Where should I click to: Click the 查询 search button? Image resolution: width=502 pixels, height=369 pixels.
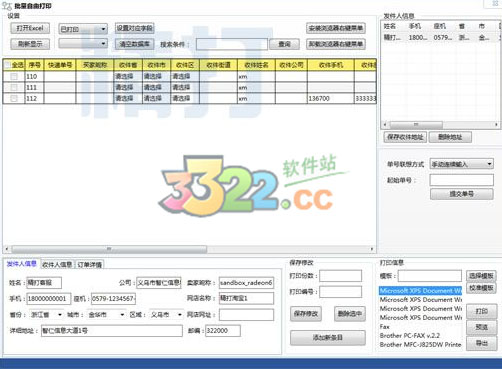coord(284,44)
